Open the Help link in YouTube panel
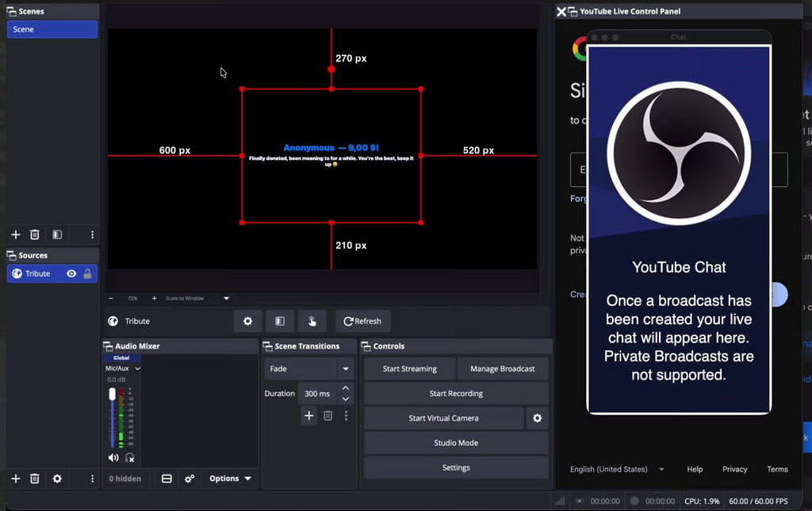Image resolution: width=812 pixels, height=511 pixels. 695,469
